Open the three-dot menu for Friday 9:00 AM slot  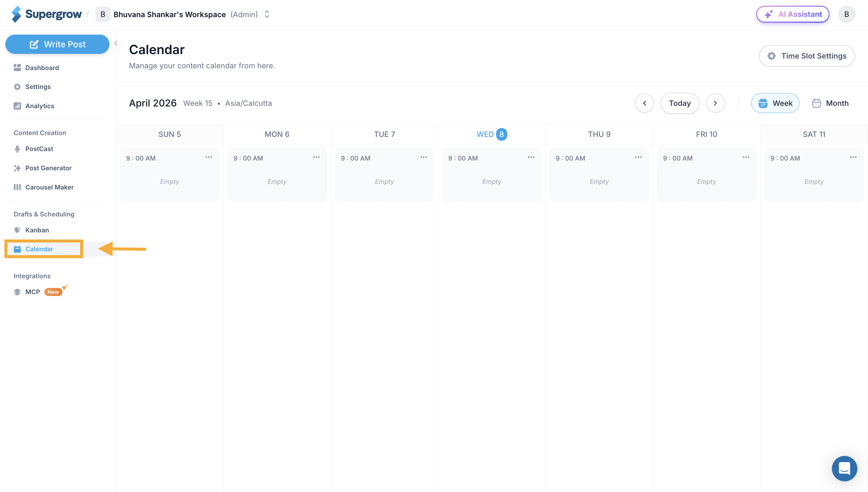(x=746, y=157)
